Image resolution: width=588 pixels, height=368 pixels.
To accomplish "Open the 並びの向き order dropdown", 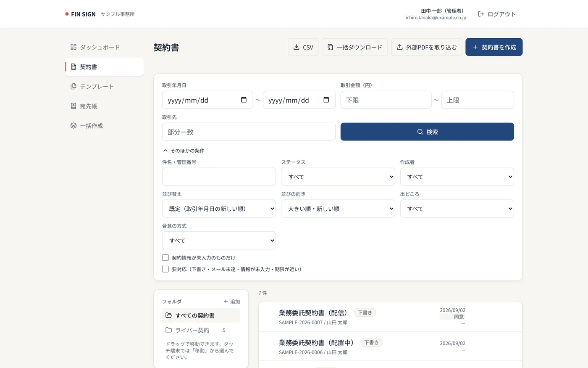I will pos(338,209).
